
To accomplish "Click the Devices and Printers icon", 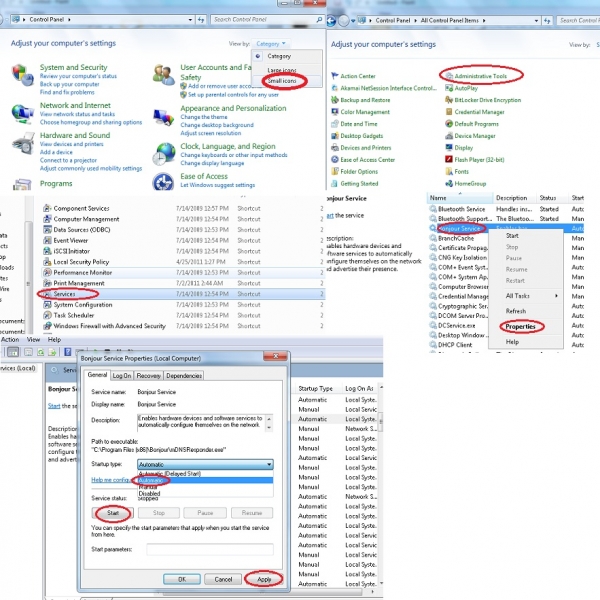I will (x=335, y=147).
